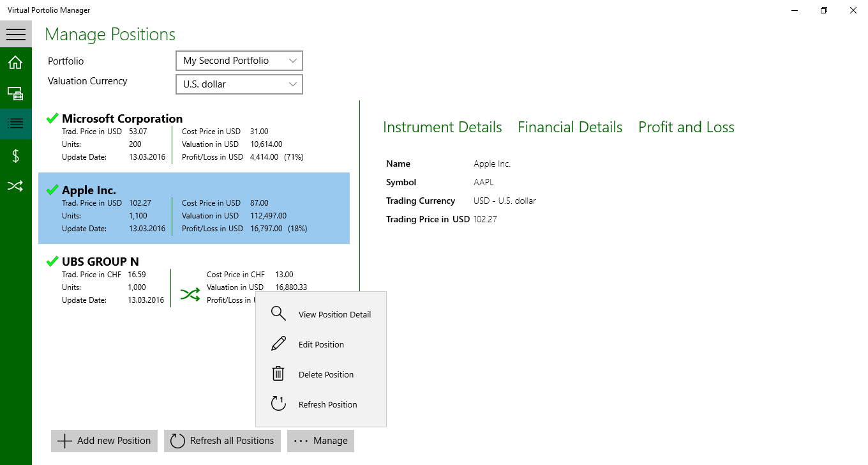This screenshot has width=868, height=465.
Task: Open the Manage more-options button
Action: point(320,441)
